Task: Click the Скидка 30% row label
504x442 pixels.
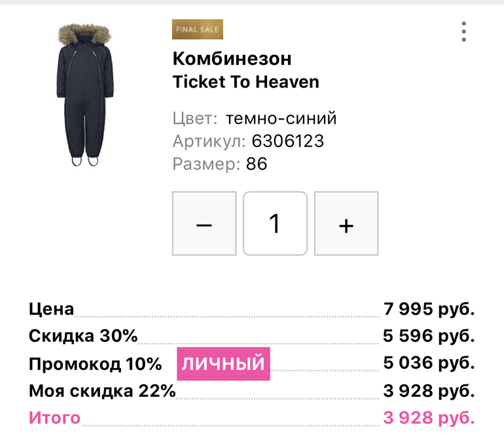Action: coord(83,336)
